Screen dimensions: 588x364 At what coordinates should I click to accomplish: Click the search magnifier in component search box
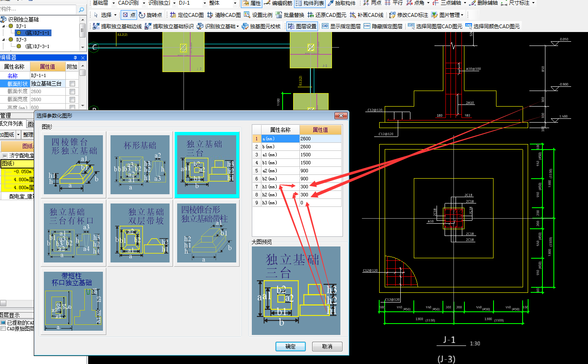click(81, 9)
